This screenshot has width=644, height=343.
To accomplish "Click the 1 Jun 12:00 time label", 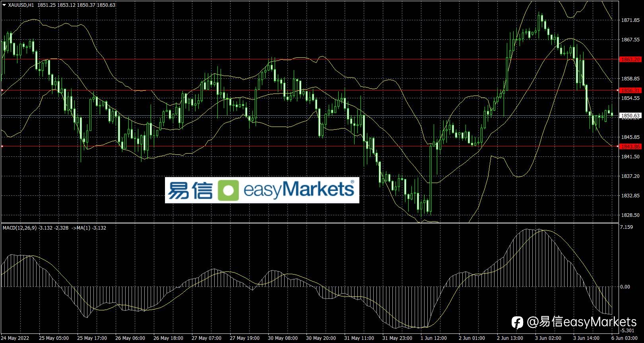I will (x=435, y=338).
